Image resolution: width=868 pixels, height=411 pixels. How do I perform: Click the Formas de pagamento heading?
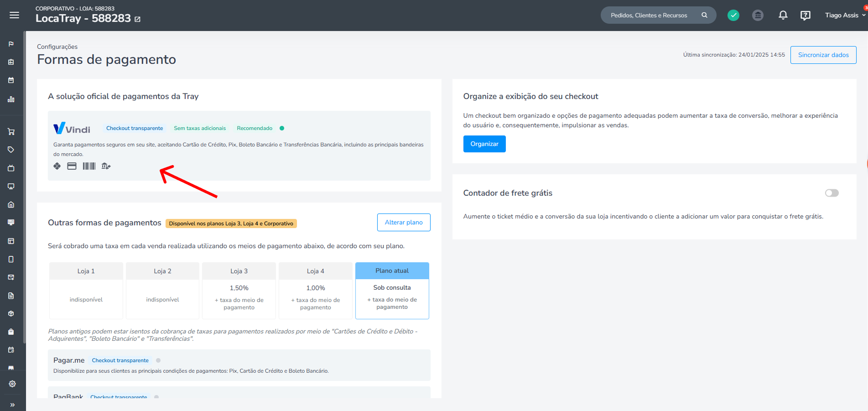pos(106,59)
